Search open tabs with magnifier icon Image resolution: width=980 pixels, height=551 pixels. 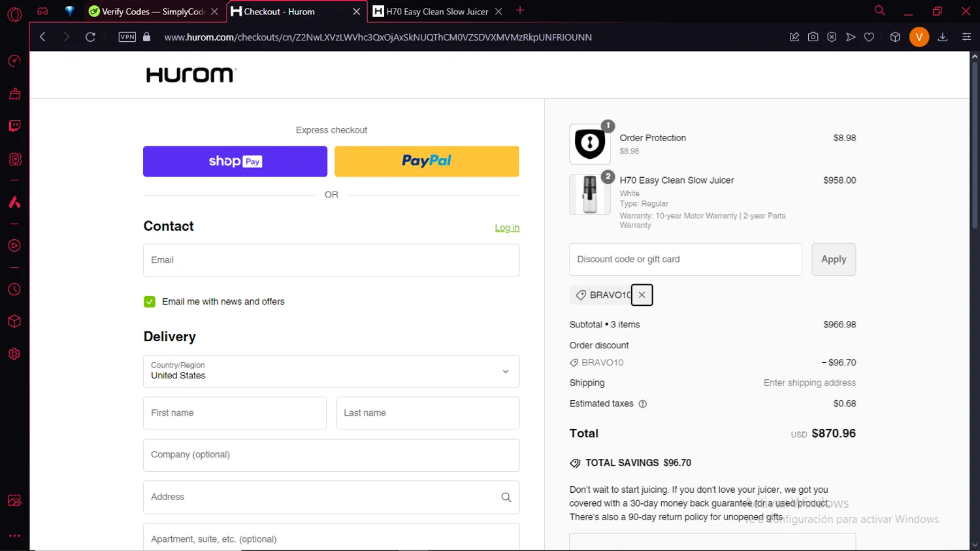click(x=880, y=10)
